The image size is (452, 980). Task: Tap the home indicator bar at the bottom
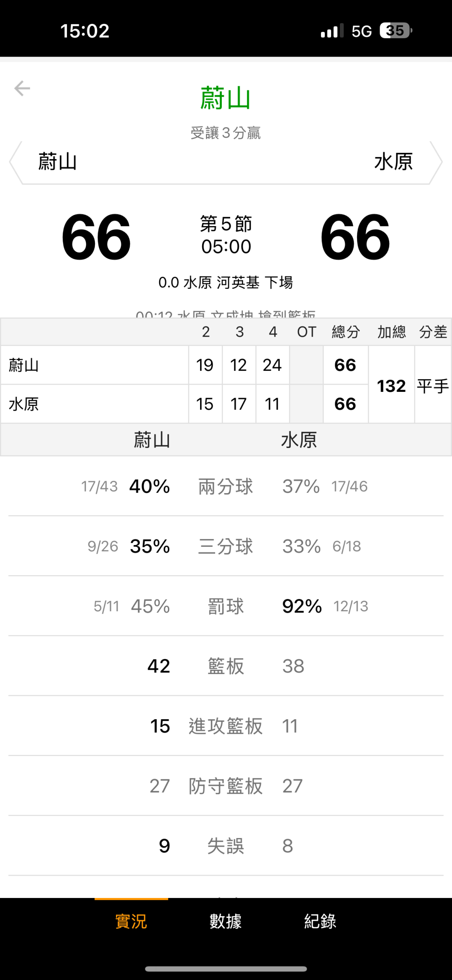(x=226, y=969)
